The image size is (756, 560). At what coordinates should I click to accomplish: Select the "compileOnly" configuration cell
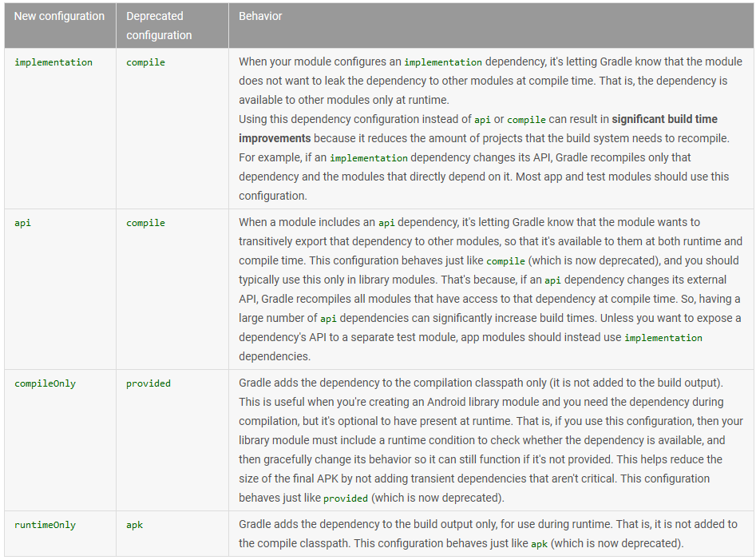(x=45, y=383)
